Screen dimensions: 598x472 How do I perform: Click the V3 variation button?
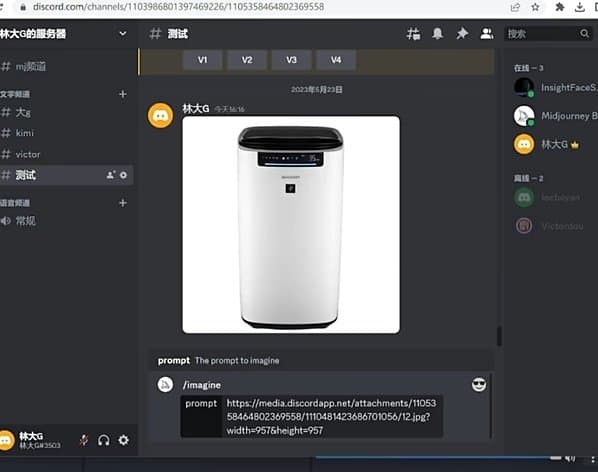click(x=291, y=60)
